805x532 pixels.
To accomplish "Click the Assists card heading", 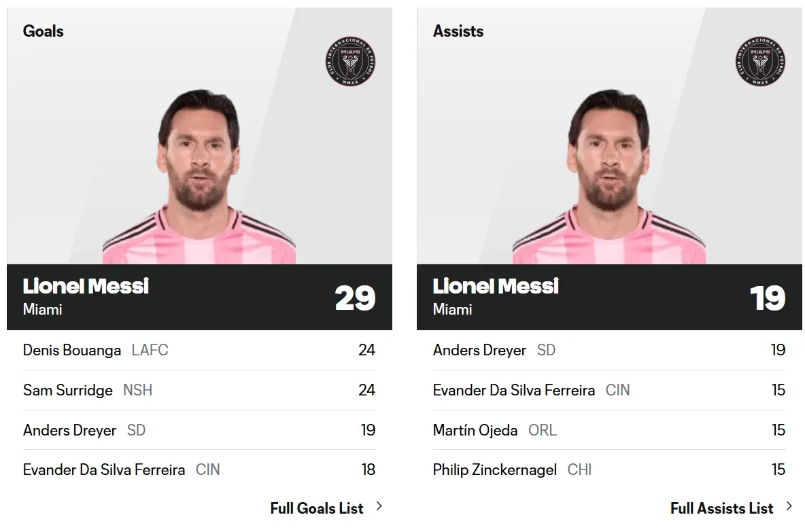I will [x=458, y=31].
